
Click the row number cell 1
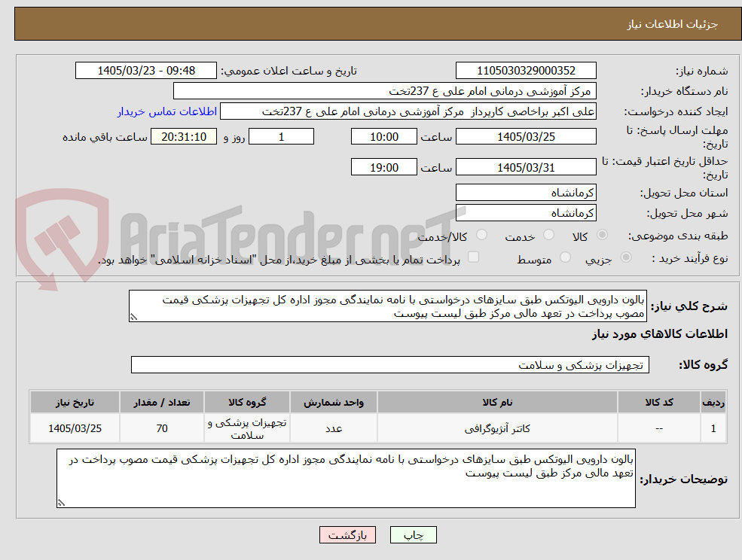coord(713,428)
